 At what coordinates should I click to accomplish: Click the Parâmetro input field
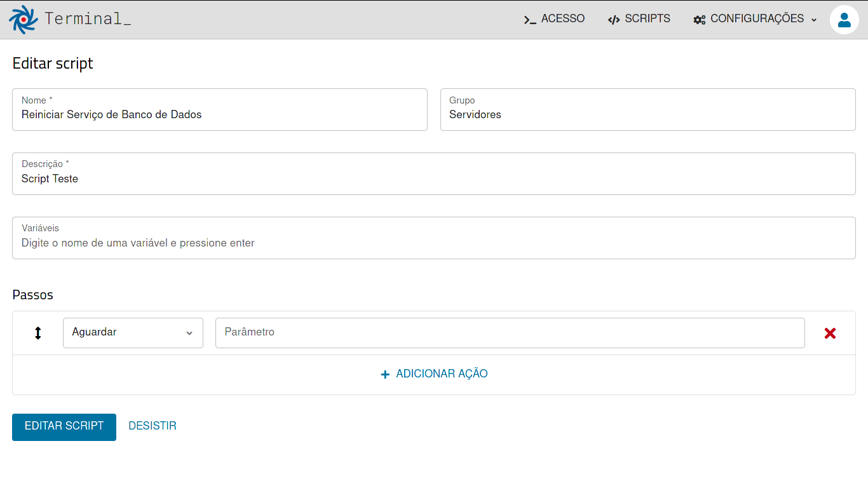[x=510, y=333]
